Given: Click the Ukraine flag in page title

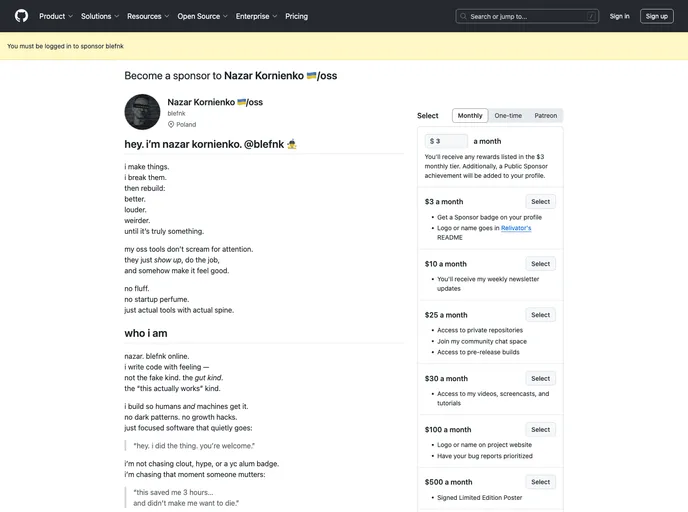Looking at the screenshot, I should point(311,75).
